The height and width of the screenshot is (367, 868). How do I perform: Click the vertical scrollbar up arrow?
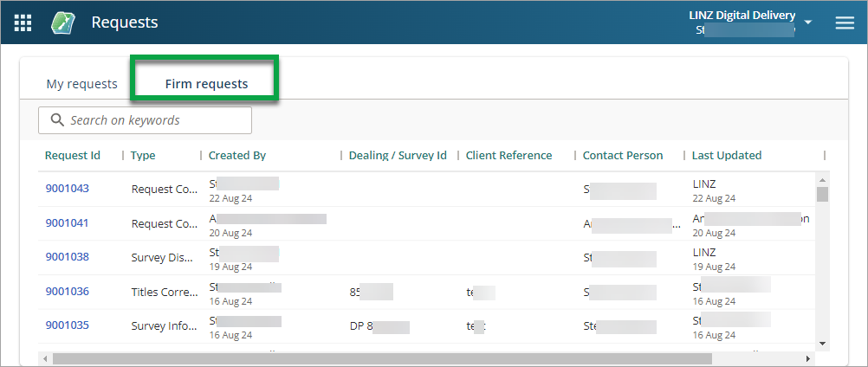[822, 179]
